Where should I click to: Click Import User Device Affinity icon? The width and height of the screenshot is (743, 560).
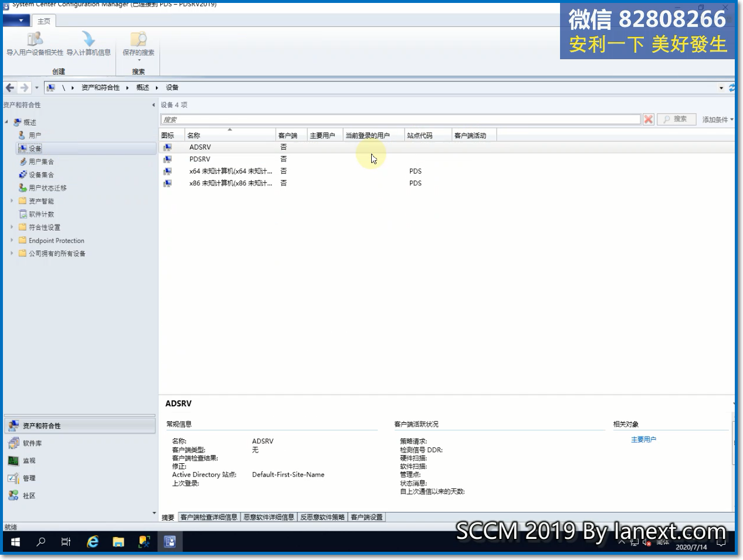pyautogui.click(x=35, y=39)
